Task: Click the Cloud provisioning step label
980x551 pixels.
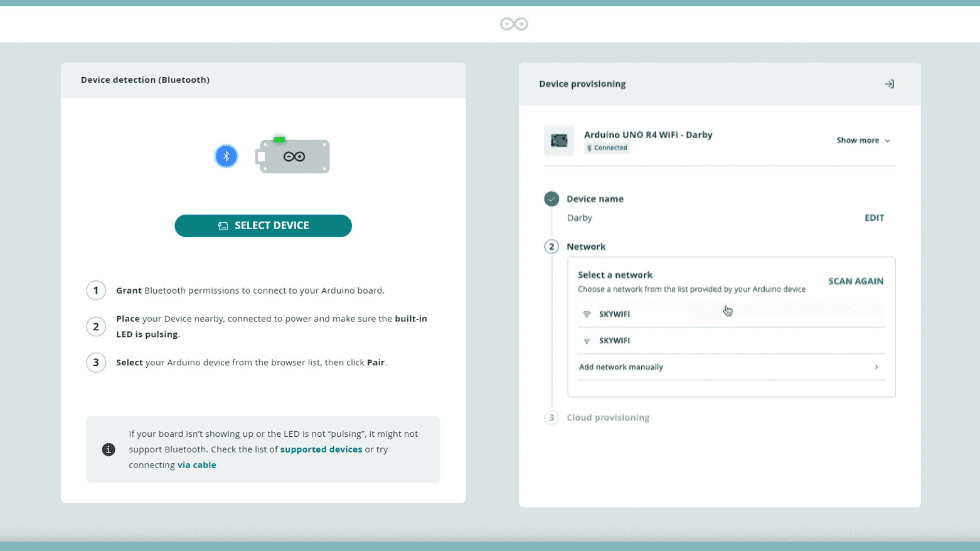Action: tap(608, 417)
